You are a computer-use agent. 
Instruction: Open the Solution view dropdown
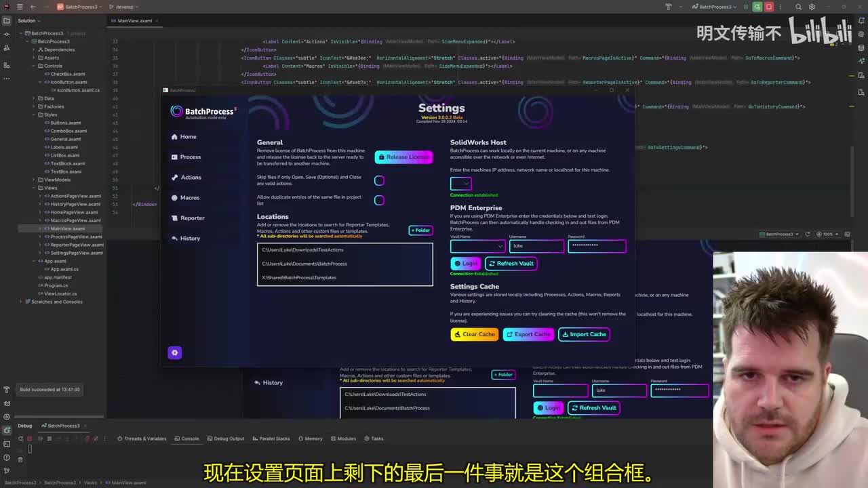28,21
